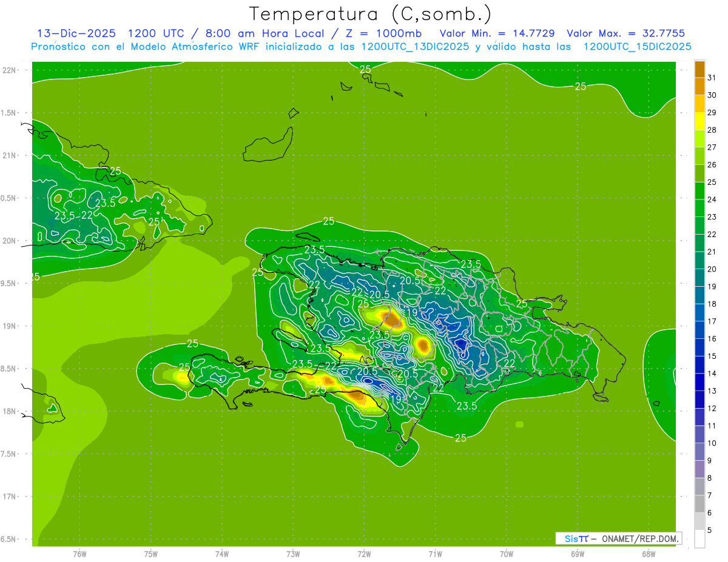Image resolution: width=728 pixels, height=562 pixels.
Task: Click the '5' label on the color scale
Action: [x=710, y=530]
